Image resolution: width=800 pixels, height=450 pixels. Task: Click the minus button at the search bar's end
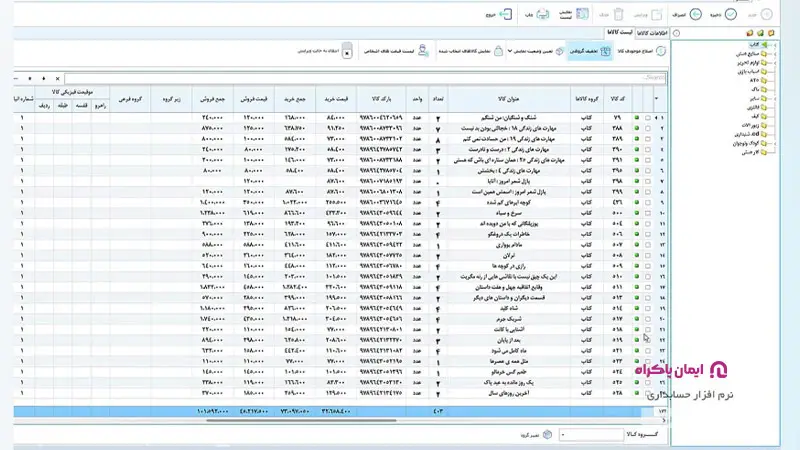tap(16, 79)
